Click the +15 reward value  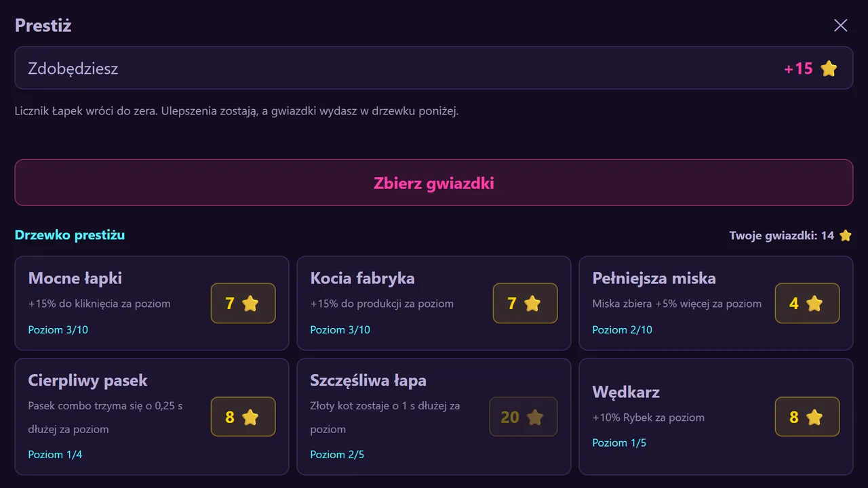pos(798,68)
